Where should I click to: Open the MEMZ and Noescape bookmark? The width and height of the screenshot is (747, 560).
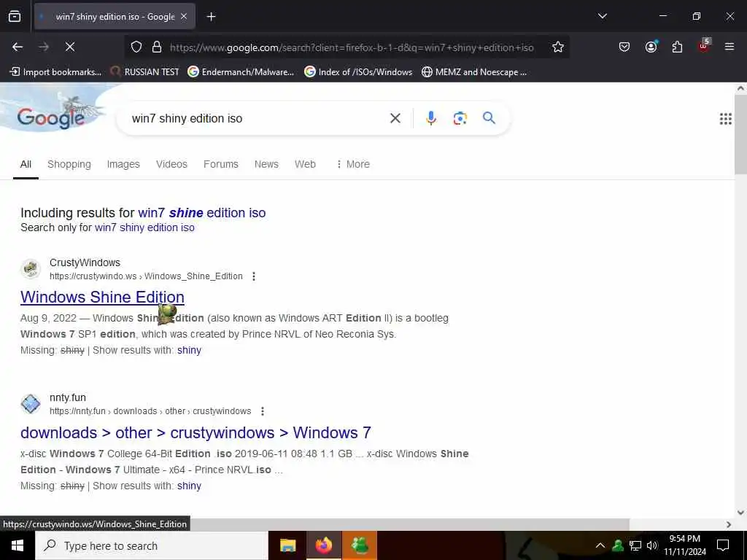[474, 72]
